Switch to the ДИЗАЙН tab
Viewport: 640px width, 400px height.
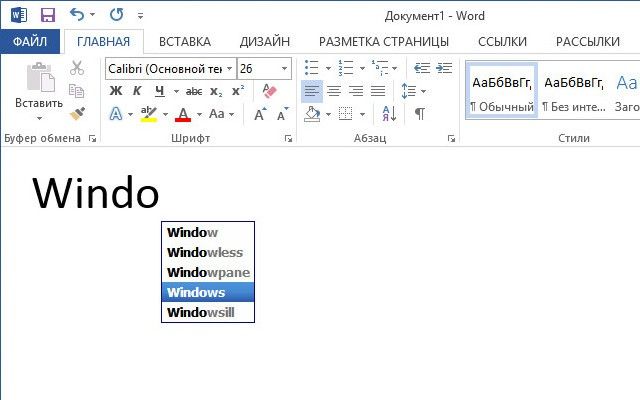[265, 41]
